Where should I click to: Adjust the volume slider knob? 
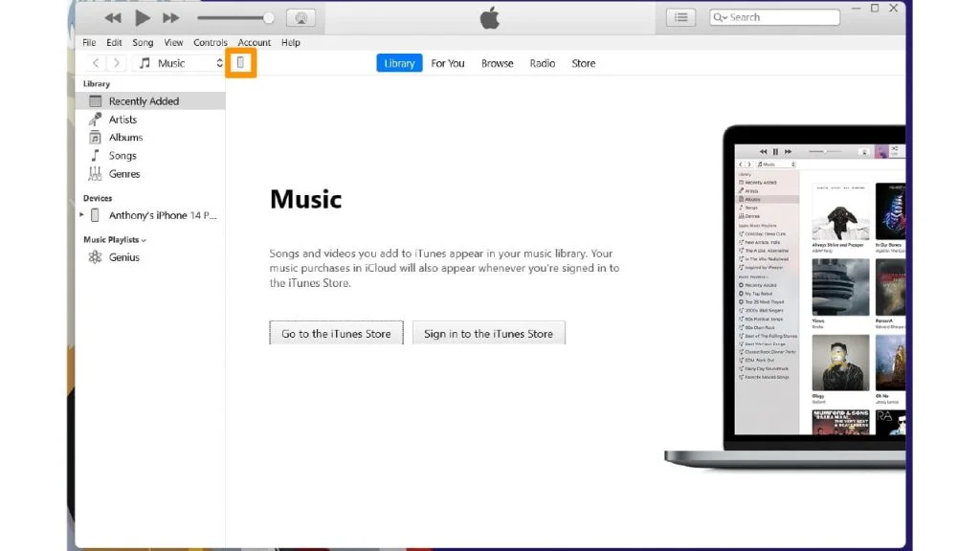(x=268, y=18)
